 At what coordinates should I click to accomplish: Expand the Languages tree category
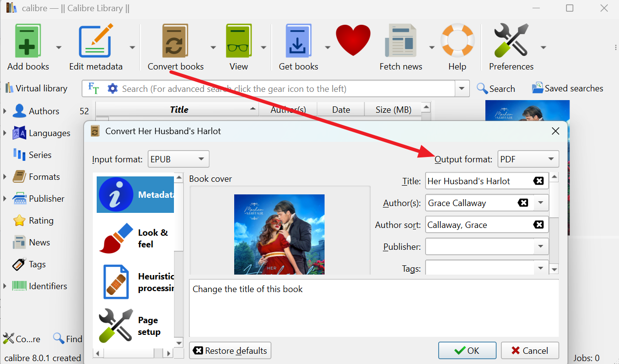pos(5,133)
